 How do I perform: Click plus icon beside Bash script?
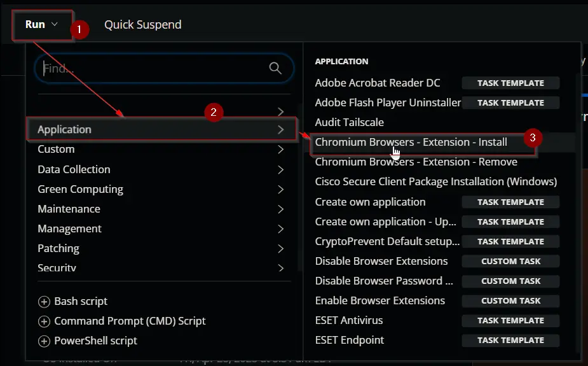(44, 302)
